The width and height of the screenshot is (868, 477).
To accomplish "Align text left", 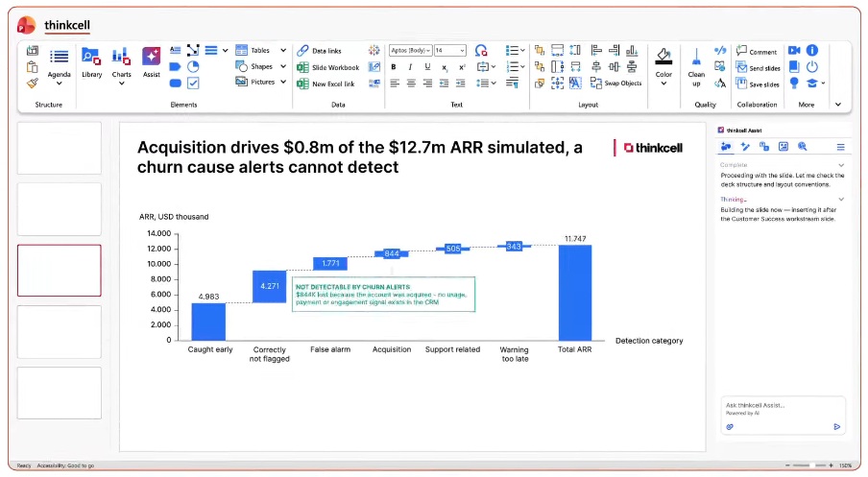I will pos(394,83).
